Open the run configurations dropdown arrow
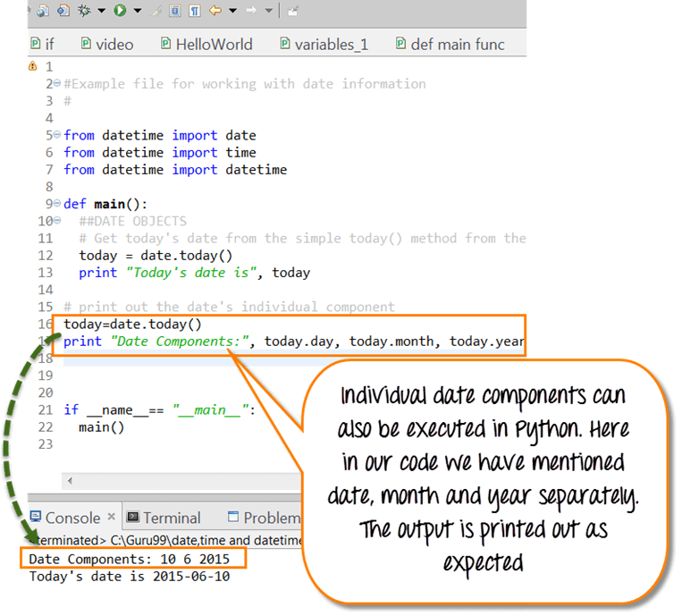The image size is (699, 616). pyautogui.click(x=138, y=11)
